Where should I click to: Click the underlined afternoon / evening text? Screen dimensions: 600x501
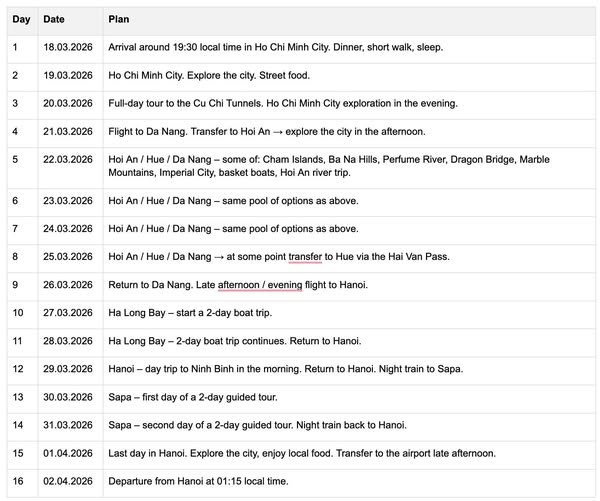click(260, 285)
